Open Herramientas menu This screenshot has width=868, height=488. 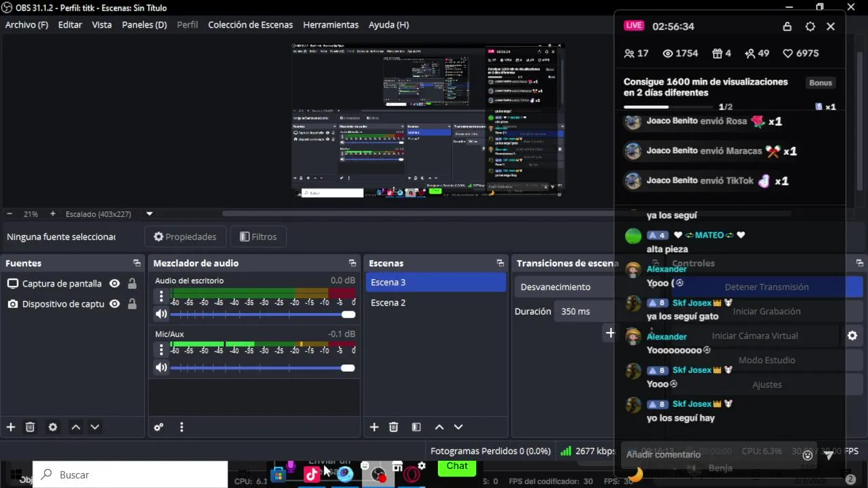coord(331,24)
